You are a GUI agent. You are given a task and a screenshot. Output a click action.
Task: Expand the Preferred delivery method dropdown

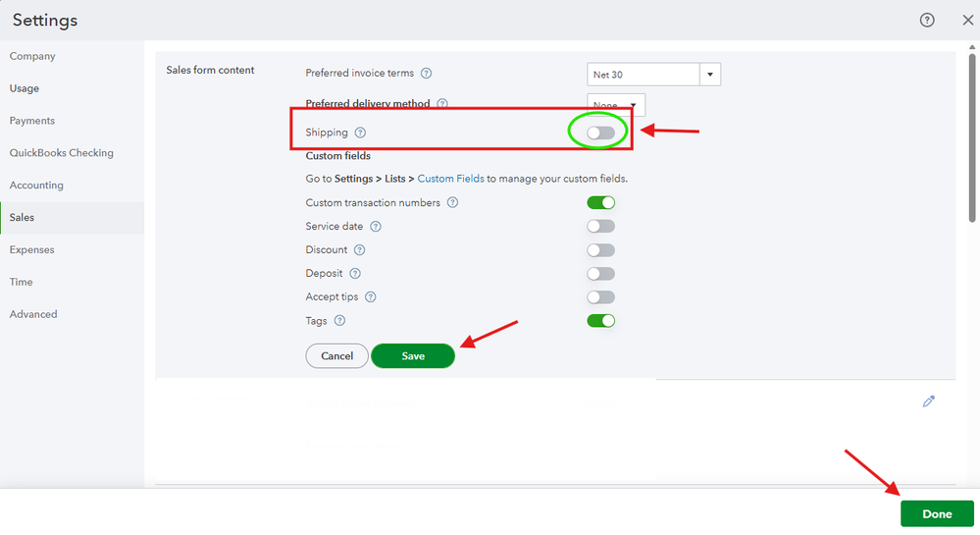coord(616,104)
